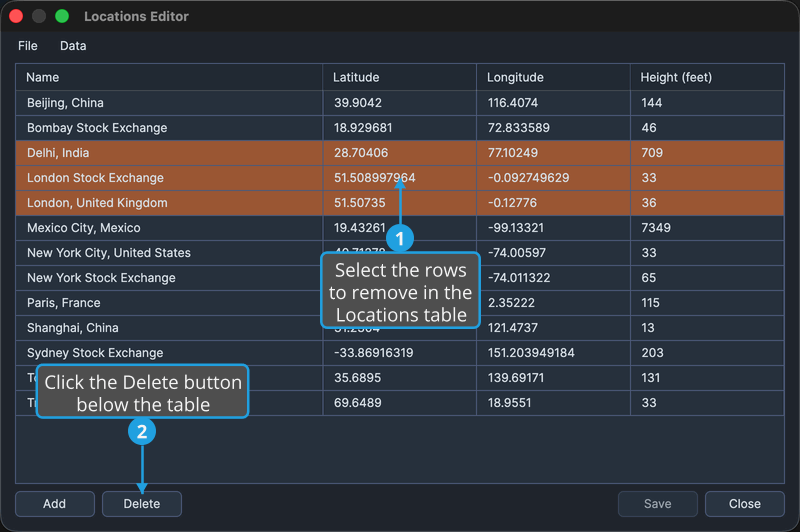Select the Beijing, China row

399,103
